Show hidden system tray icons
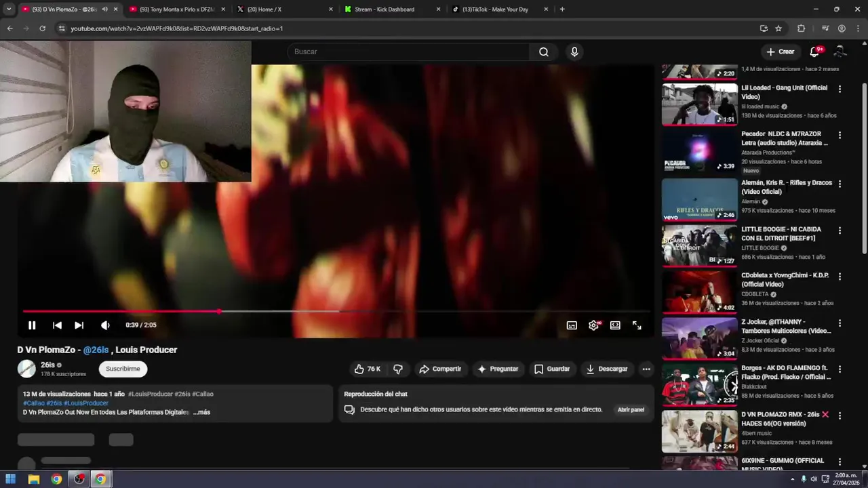 tap(792, 479)
